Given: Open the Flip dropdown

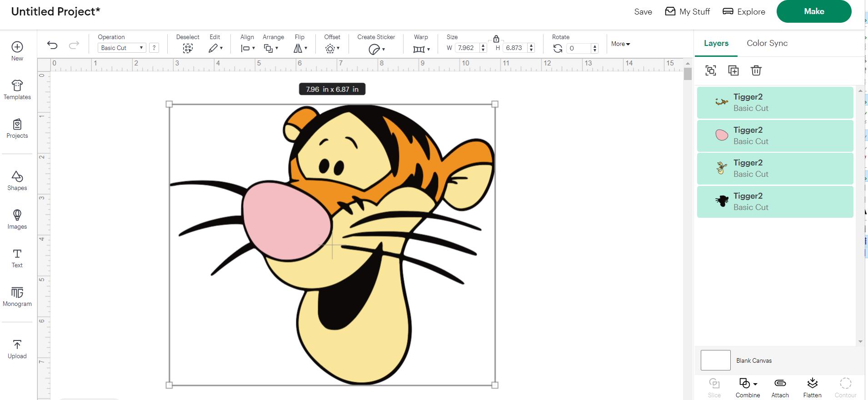Looking at the screenshot, I should click(300, 48).
